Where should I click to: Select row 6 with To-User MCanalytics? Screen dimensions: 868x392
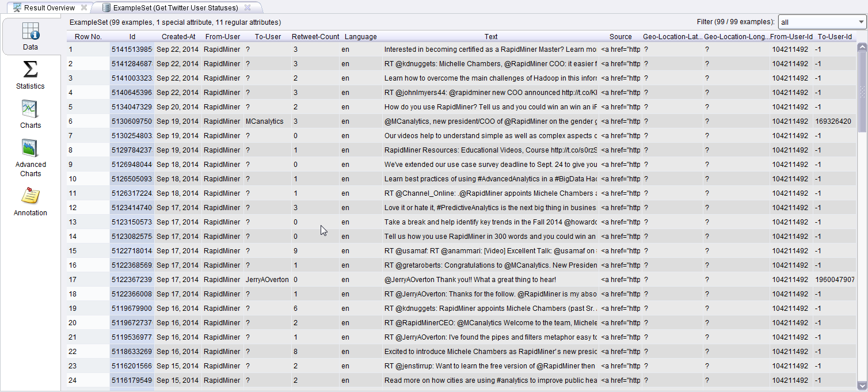pos(264,121)
